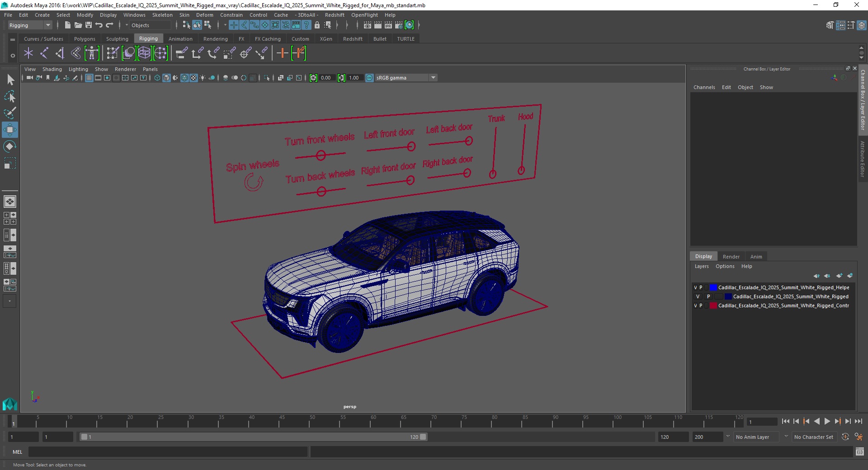
Task: Expand snap options dropdown arrow
Action: [225, 25]
